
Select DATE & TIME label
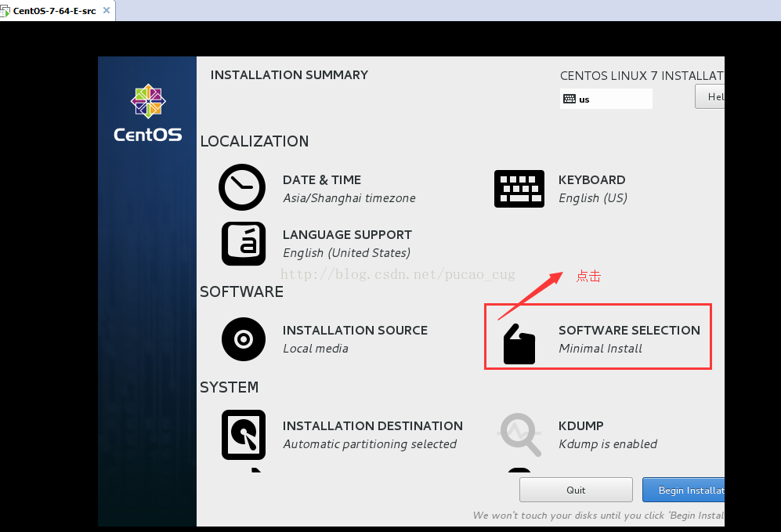pyautogui.click(x=322, y=180)
